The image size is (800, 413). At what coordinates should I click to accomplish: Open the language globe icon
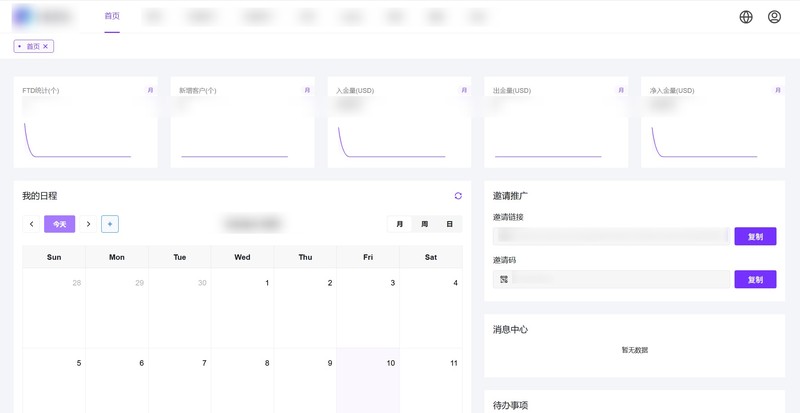(x=746, y=17)
